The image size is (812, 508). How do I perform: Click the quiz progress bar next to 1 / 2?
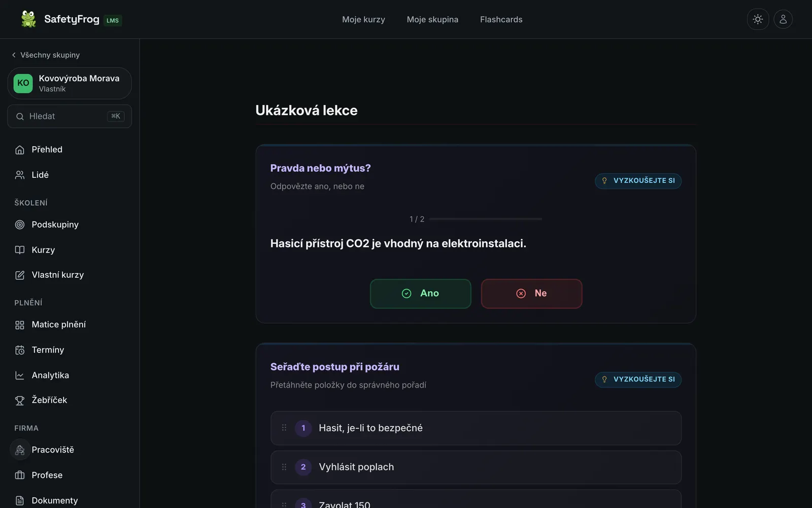(x=486, y=219)
